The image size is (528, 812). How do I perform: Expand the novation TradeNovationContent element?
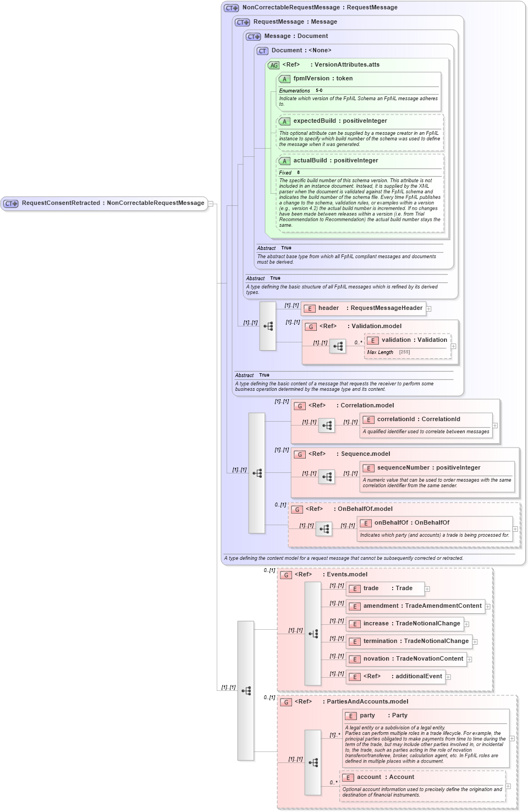[x=470, y=660]
